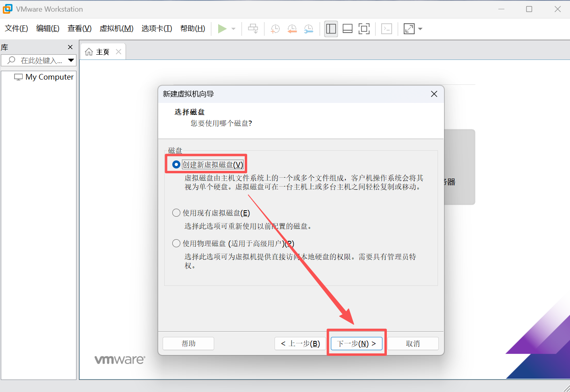Viewport: 570px width, 392px height.
Task: Select 使用物理磁盘 radio option
Action: 176,243
